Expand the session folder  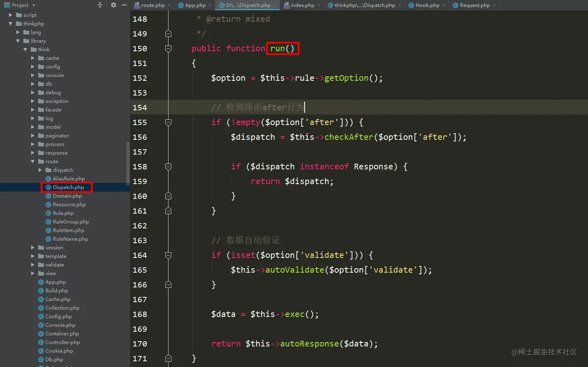tap(33, 248)
